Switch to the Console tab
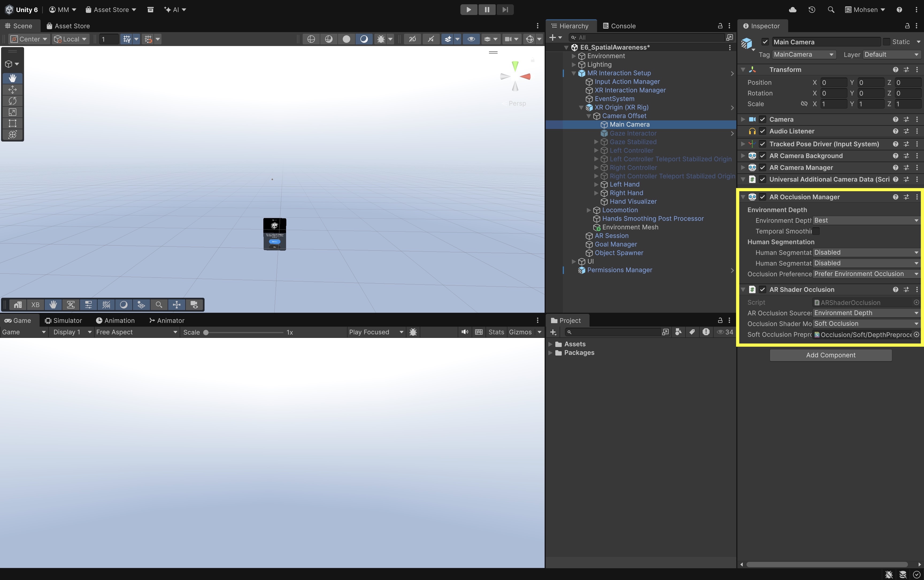 tap(619, 26)
